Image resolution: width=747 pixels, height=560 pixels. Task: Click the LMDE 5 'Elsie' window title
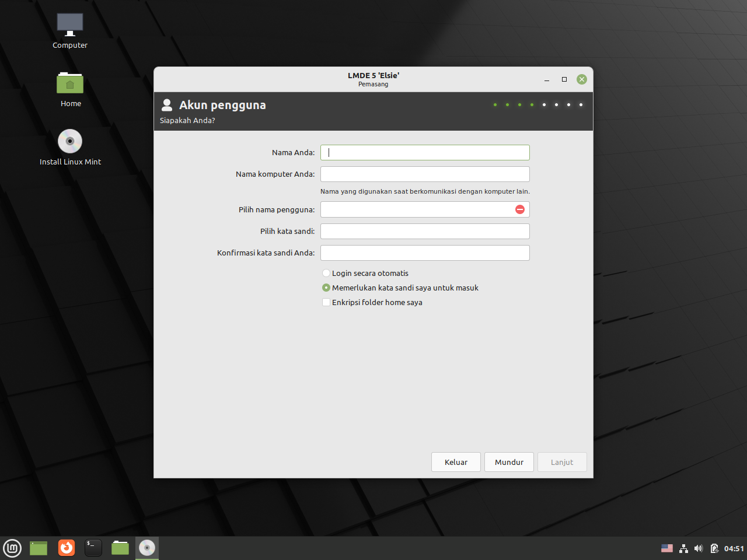373,75
